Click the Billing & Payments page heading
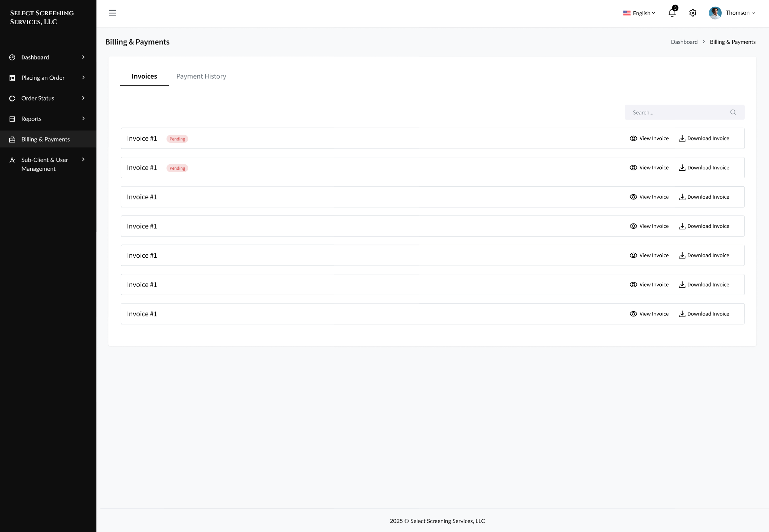This screenshot has width=769, height=532. click(x=137, y=42)
